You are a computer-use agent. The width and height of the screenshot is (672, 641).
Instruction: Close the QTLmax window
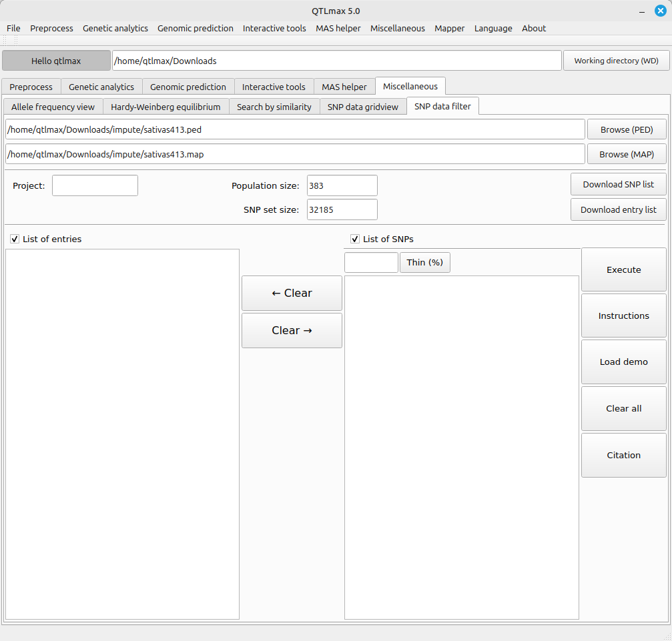660,11
